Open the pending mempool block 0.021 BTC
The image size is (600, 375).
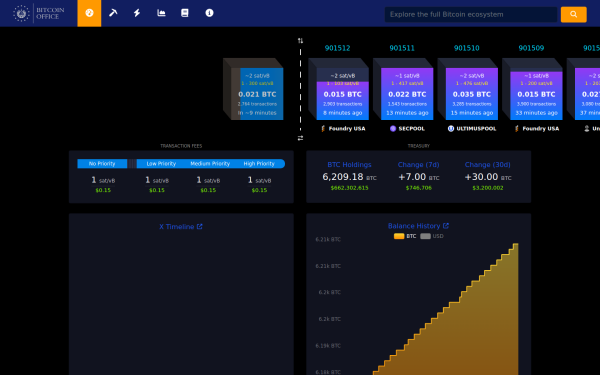point(257,94)
